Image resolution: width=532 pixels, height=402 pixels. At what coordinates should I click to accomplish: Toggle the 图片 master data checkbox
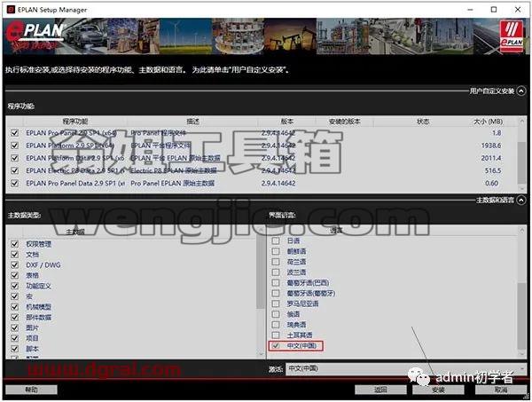[14, 328]
